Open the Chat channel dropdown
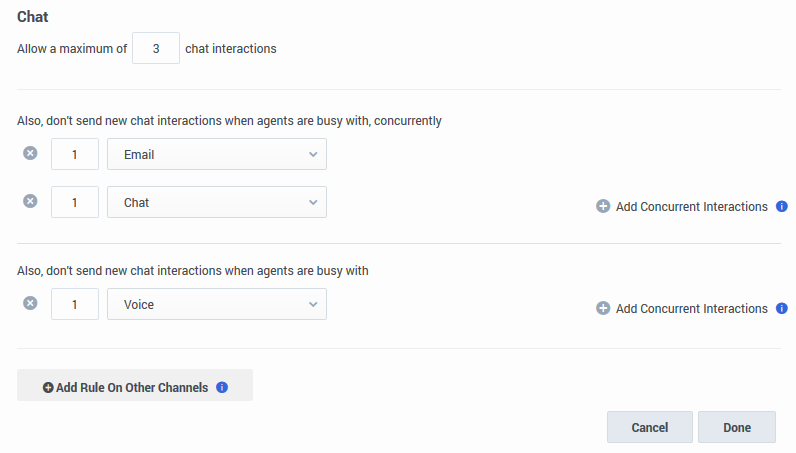Image resolution: width=796 pixels, height=453 pixels. 216,202
